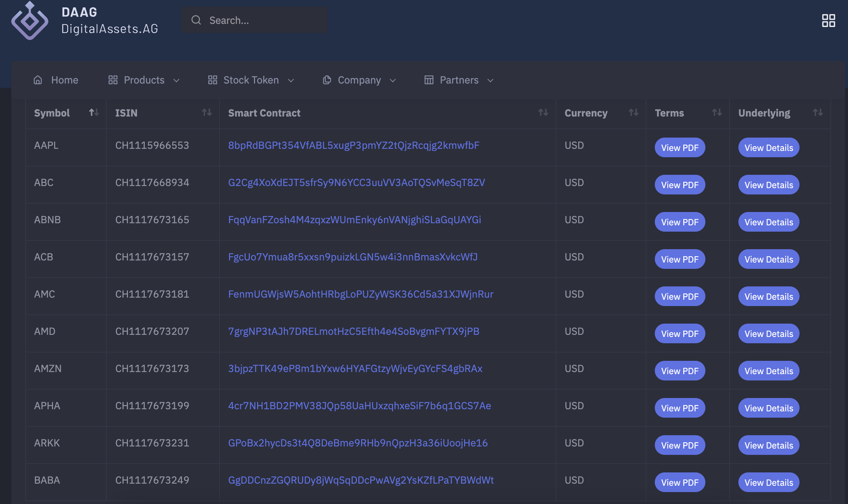Sort table by Currency column arrows
This screenshot has height=504, width=848.
[x=633, y=112]
